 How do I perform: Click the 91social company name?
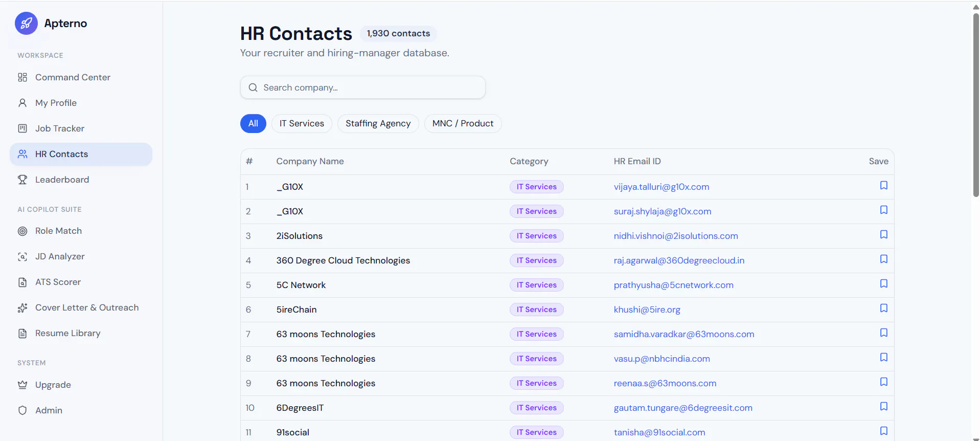pyautogui.click(x=293, y=432)
